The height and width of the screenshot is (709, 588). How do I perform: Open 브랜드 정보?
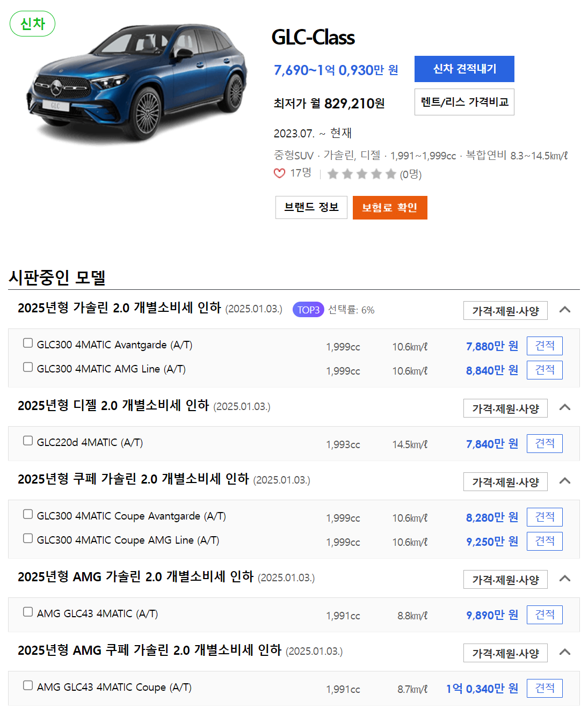pyautogui.click(x=311, y=207)
